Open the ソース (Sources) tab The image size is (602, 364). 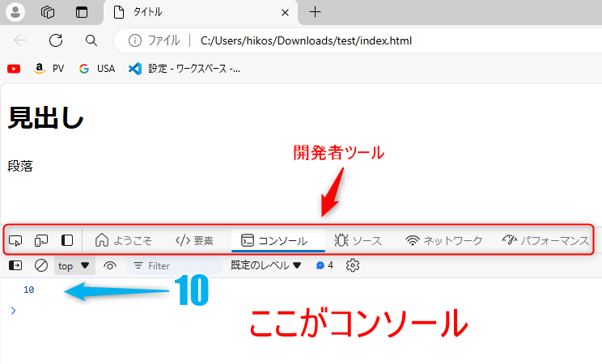[358, 240]
